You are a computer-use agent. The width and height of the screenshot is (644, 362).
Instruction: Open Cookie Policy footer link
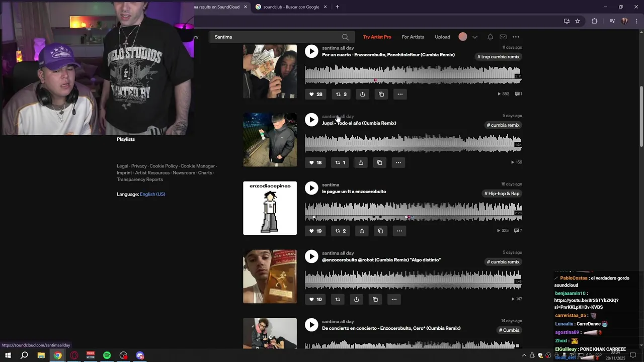click(x=164, y=166)
